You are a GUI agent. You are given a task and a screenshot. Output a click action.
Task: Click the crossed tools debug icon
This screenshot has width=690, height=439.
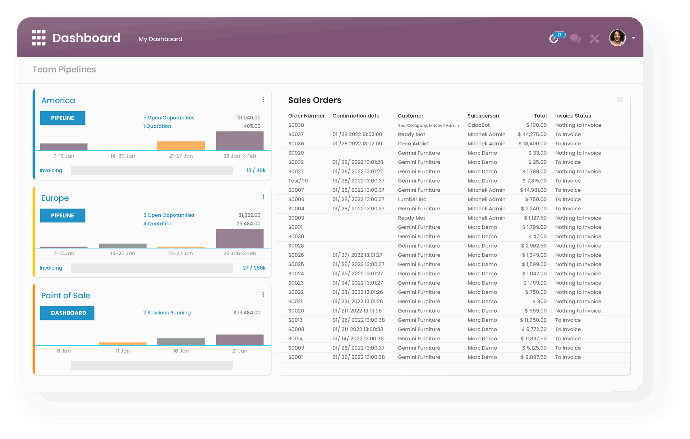click(x=595, y=39)
